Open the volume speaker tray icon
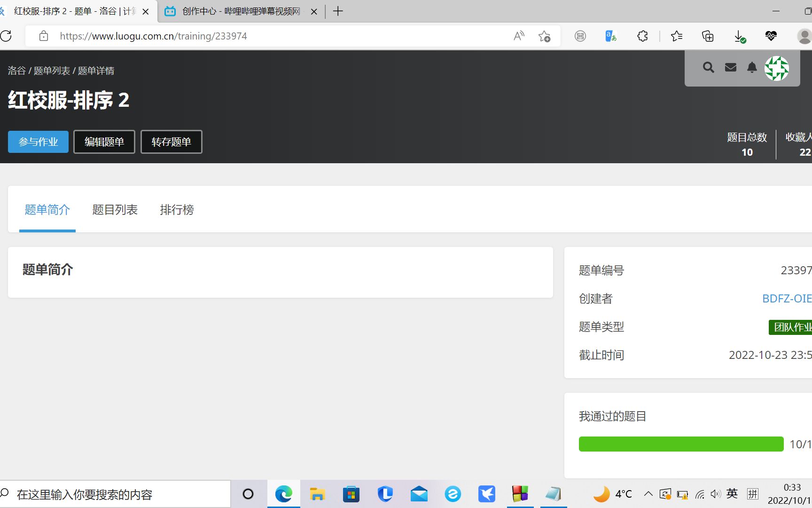 [x=716, y=494]
